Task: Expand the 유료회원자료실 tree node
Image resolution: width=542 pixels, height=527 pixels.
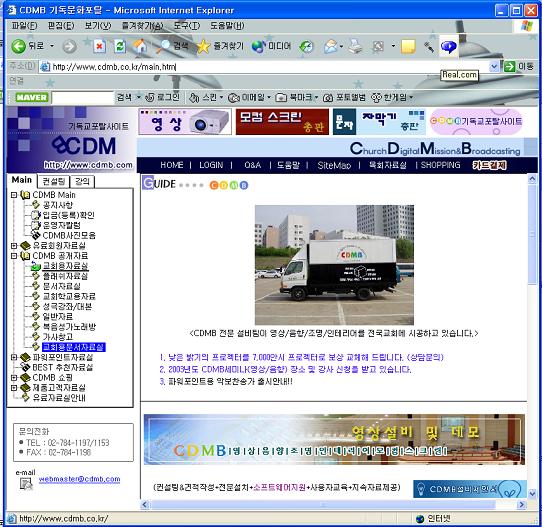Action: pos(14,246)
